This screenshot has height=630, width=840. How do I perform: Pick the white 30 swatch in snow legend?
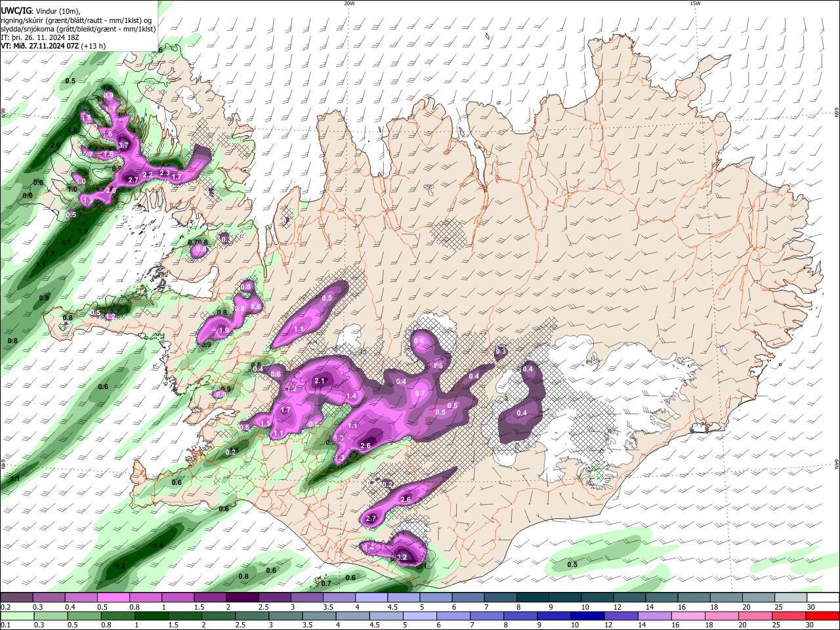[823, 598]
